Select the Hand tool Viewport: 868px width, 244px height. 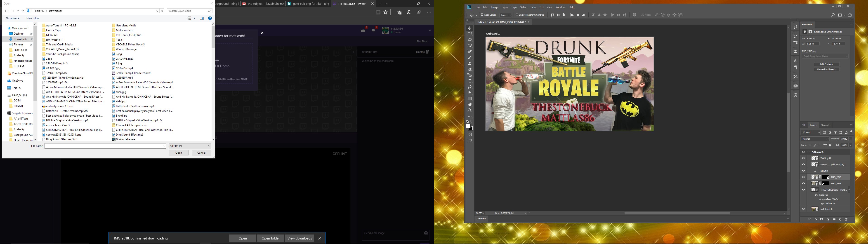tap(470, 104)
